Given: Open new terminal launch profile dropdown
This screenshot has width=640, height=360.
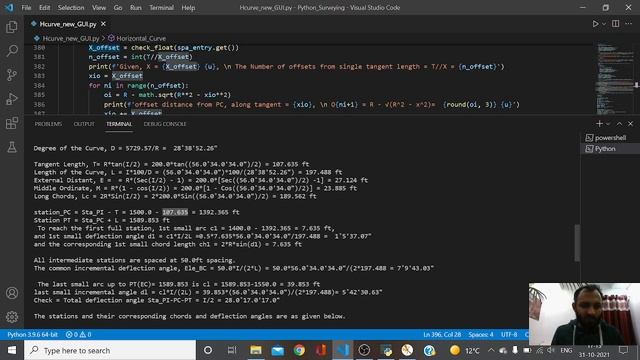Looking at the screenshot, I should [608, 124].
